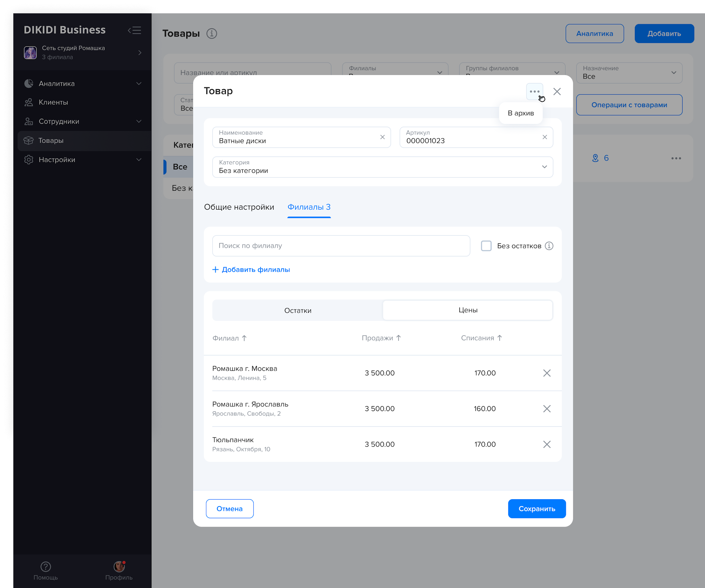Focus Поиск по филиалу field
This screenshot has height=588, width=705.
point(341,246)
